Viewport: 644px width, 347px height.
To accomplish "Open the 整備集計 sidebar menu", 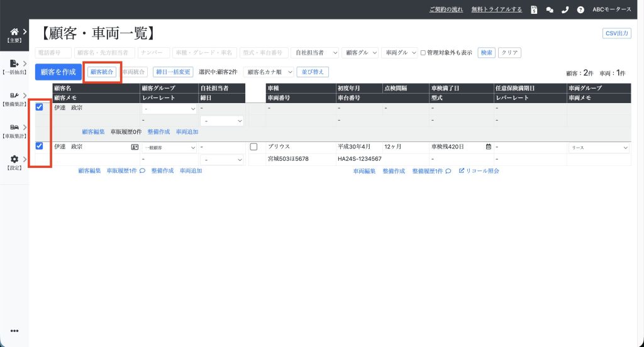I will click(x=14, y=99).
